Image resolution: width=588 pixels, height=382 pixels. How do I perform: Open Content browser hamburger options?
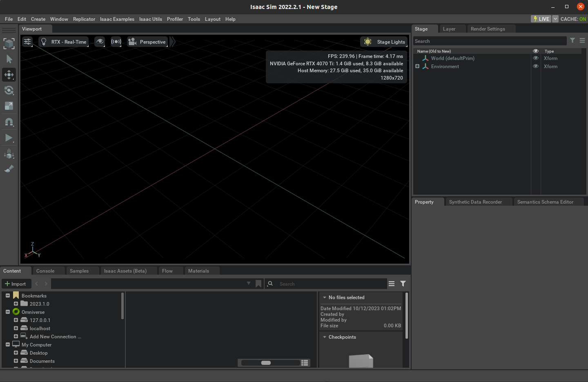392,284
